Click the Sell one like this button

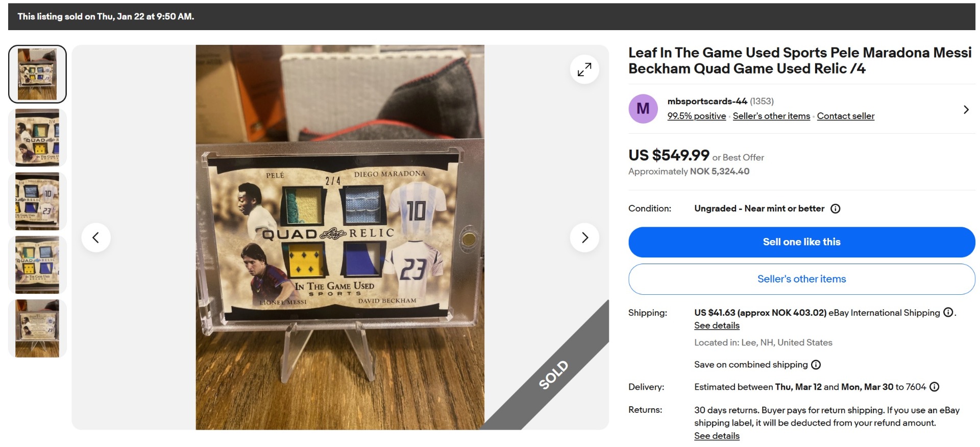[801, 242]
